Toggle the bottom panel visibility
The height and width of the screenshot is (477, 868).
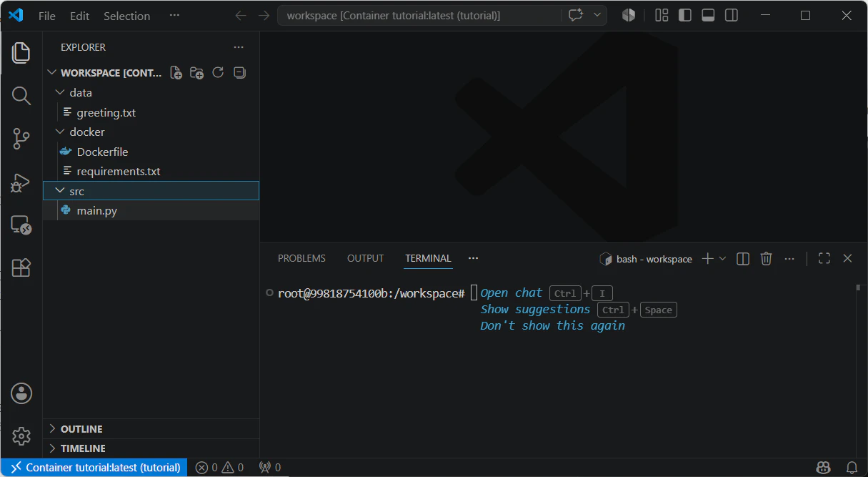[x=708, y=15]
